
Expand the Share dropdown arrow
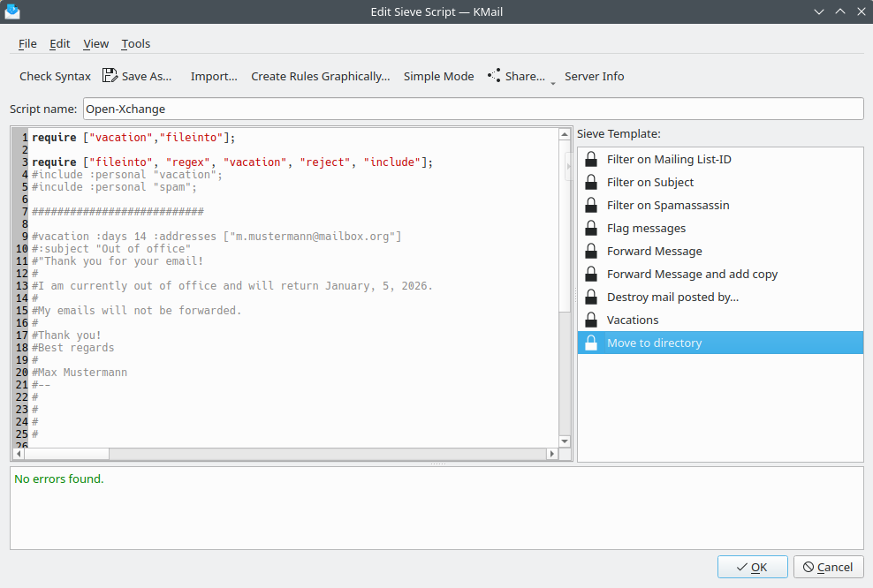(x=553, y=81)
